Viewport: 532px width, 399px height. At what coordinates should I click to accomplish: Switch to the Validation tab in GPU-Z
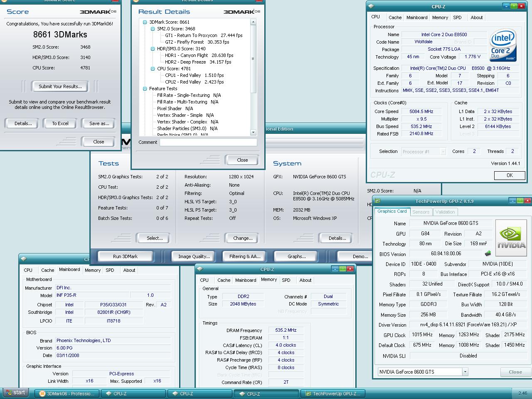[445, 212]
